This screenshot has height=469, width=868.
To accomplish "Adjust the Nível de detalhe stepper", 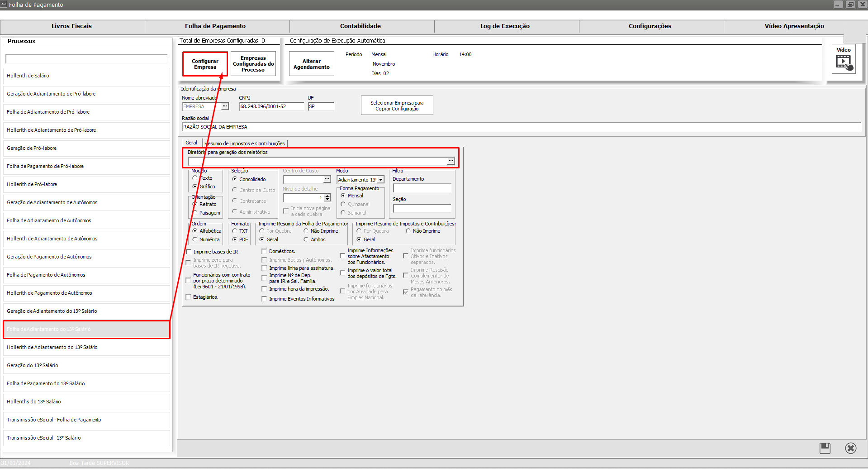I will (x=327, y=198).
